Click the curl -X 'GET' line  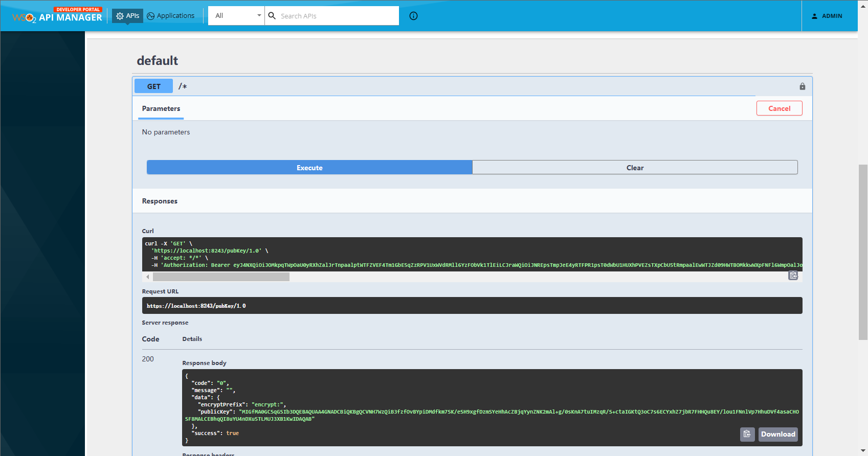coord(169,243)
